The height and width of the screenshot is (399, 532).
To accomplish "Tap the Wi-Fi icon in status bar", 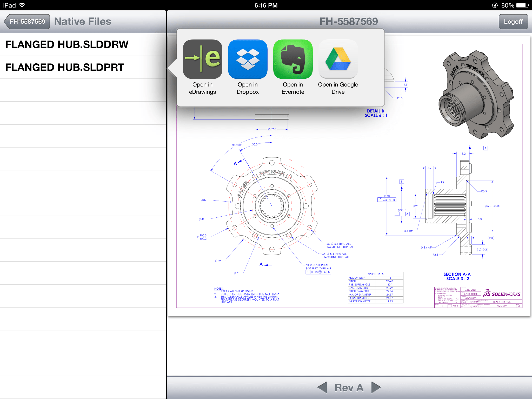I will pos(22,5).
